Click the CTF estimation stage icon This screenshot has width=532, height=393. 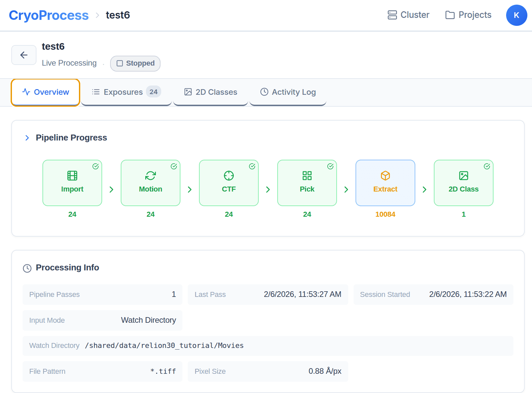pyautogui.click(x=229, y=176)
